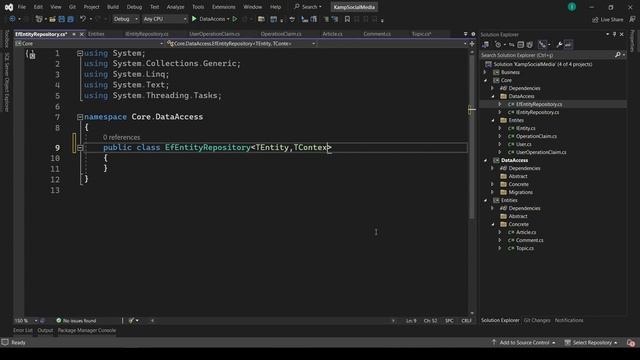Toggle Show All Files in Solution Explorer
The width and height of the screenshot is (640, 360).
tap(529, 44)
